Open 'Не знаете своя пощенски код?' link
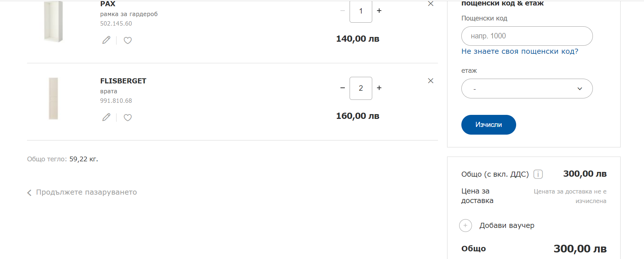The width and height of the screenshot is (644, 259). coord(519,52)
